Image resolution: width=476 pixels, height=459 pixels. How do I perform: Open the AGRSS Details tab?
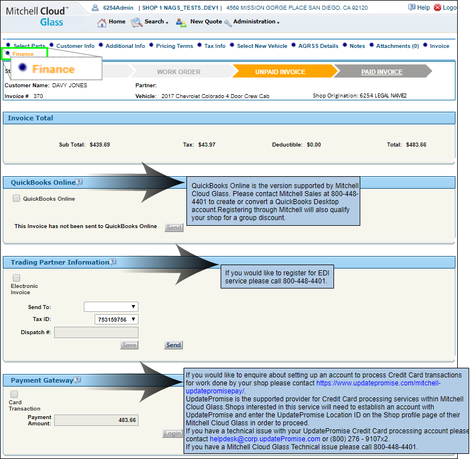318,46
